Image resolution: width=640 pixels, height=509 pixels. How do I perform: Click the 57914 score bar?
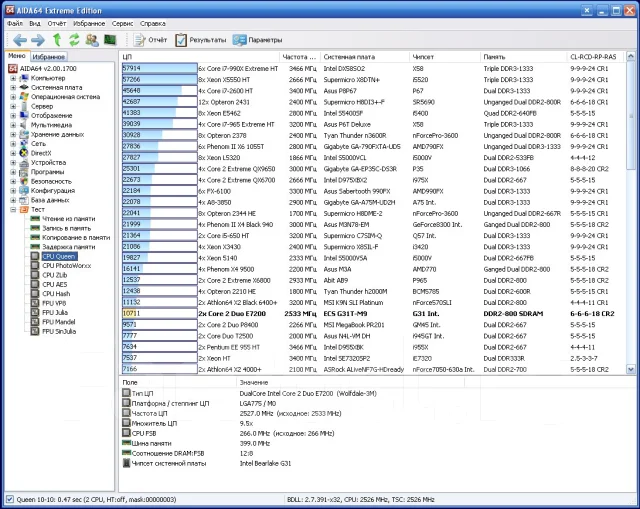click(x=160, y=68)
